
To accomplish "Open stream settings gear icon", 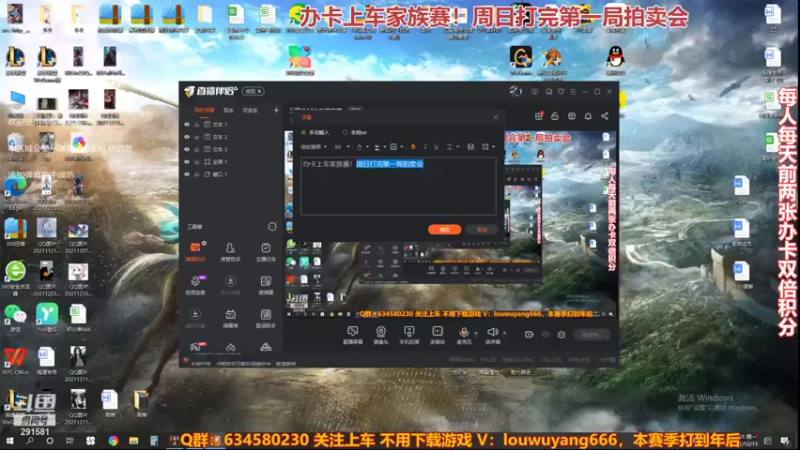I will tap(561, 335).
